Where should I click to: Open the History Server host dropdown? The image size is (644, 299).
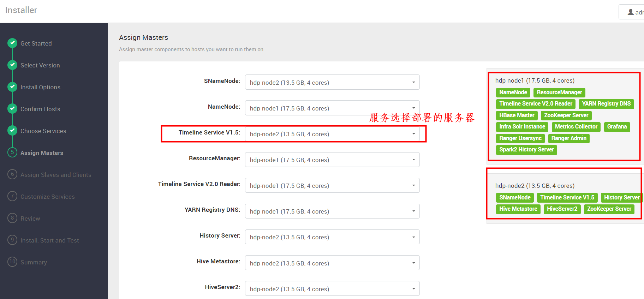332,237
